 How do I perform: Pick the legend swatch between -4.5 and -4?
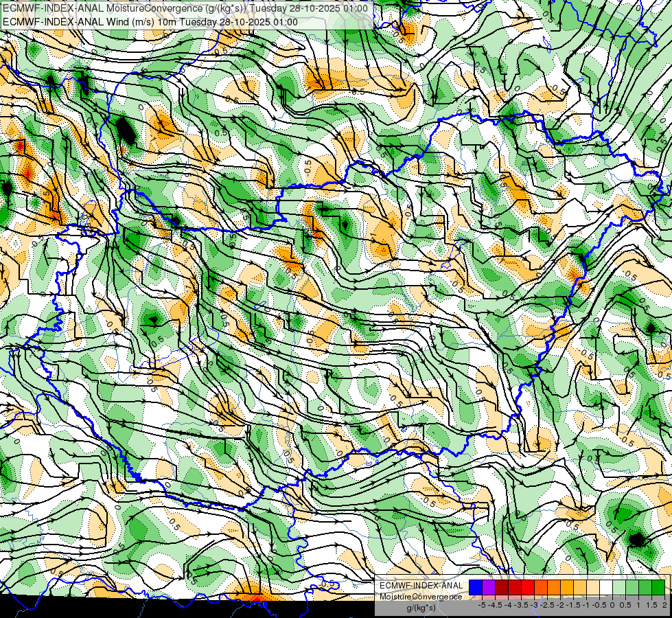pyautogui.click(x=502, y=587)
